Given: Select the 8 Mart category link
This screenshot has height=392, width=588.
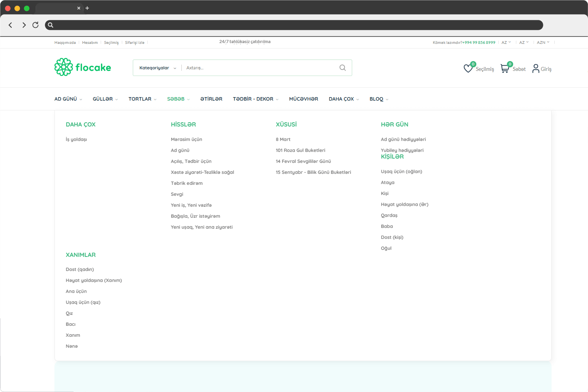Looking at the screenshot, I should [283, 139].
